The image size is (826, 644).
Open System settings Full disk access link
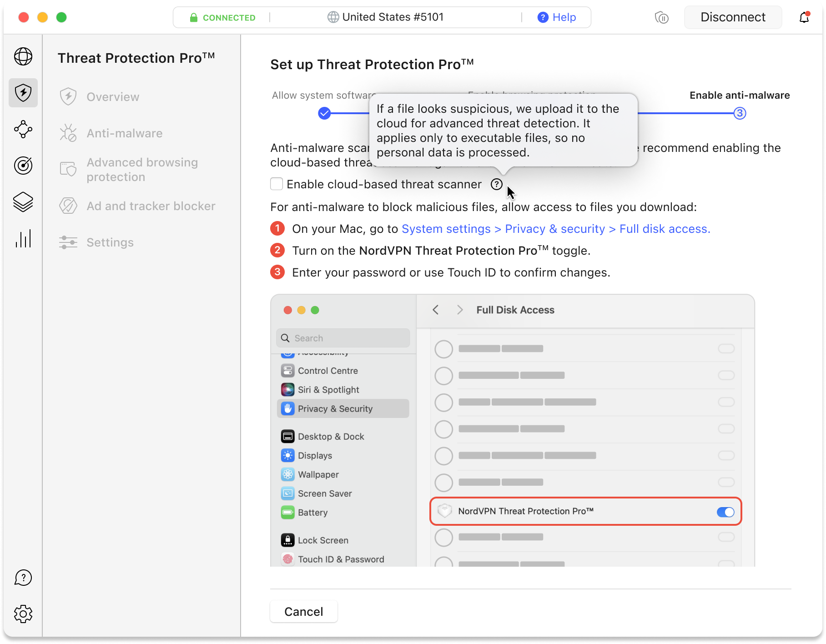click(x=555, y=229)
